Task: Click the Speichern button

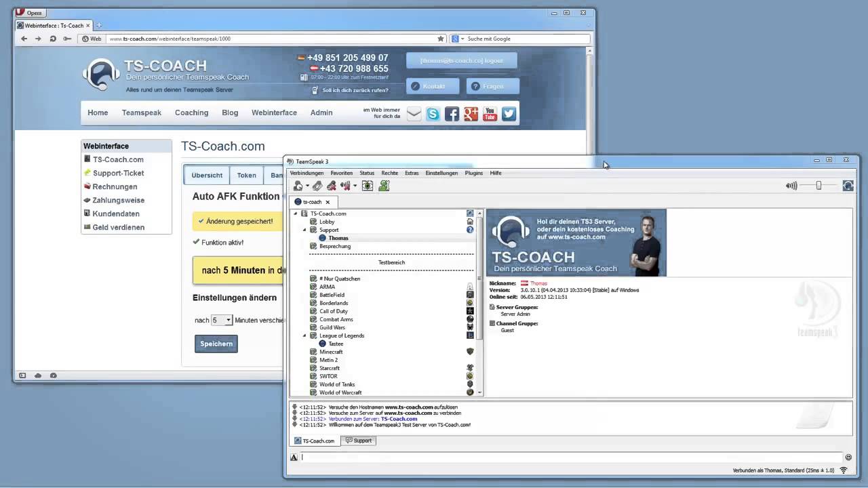Action: point(216,344)
